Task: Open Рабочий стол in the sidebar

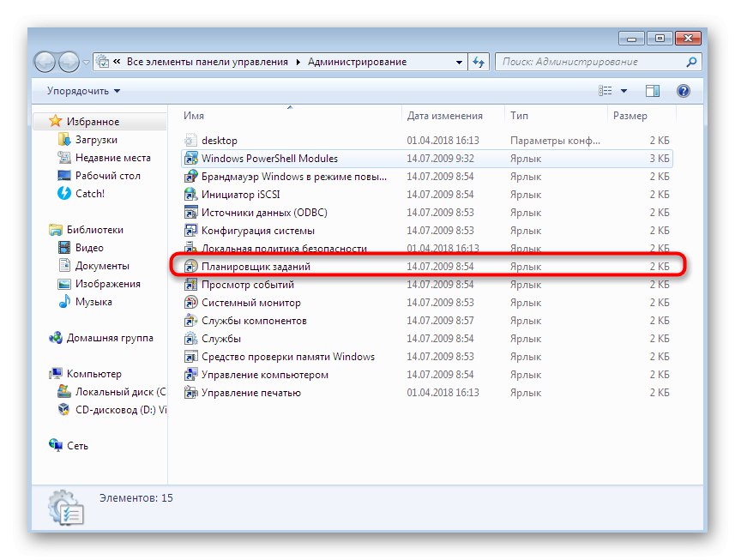Action: [x=108, y=175]
